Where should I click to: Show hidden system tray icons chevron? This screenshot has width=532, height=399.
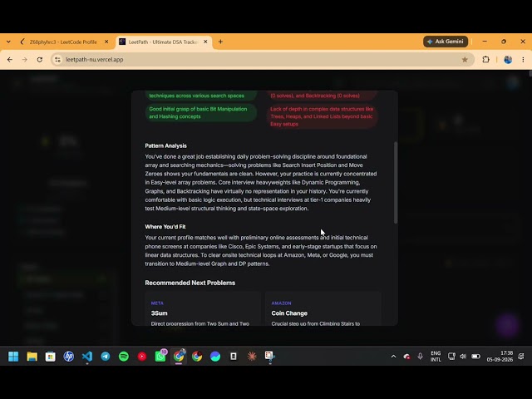393,357
